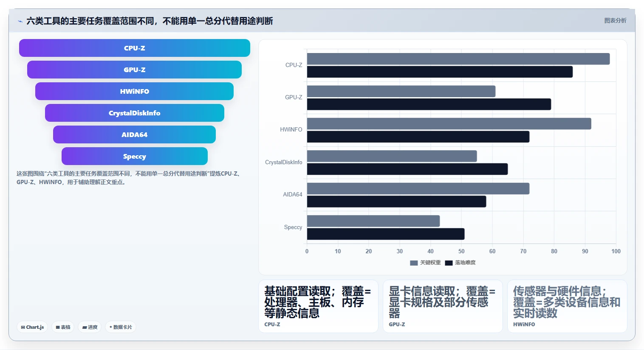644x350 pixels.
Task: Click the Speccy 落地难度 dark bar
Action: pyautogui.click(x=386, y=234)
